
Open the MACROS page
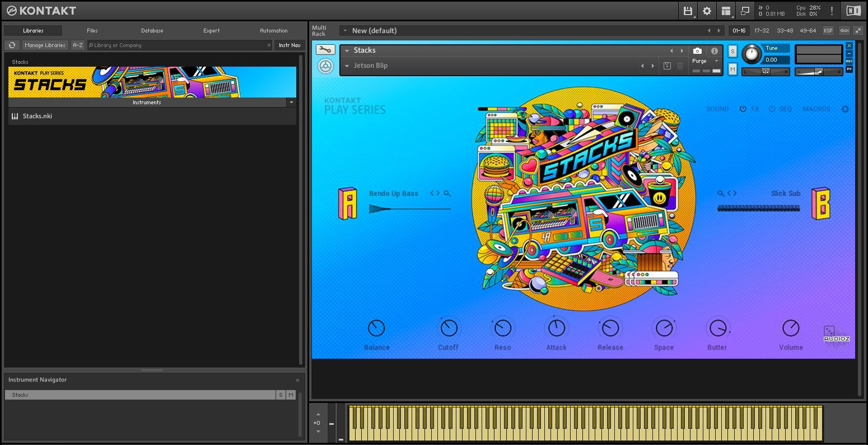(x=816, y=109)
